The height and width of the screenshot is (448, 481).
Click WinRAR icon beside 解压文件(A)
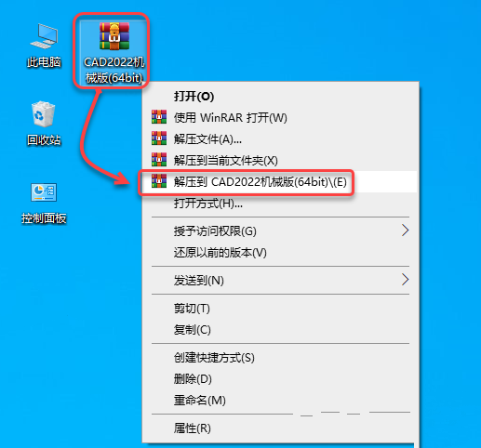[159, 138]
